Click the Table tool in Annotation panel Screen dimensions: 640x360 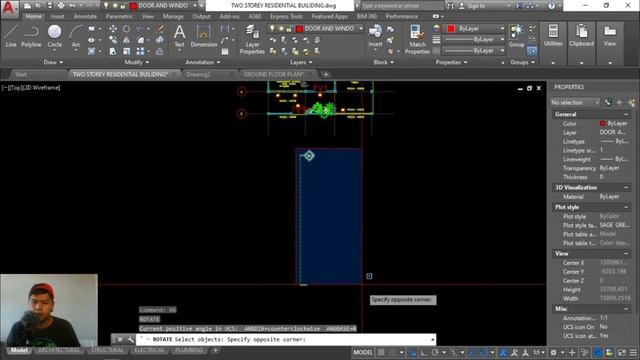[225, 51]
